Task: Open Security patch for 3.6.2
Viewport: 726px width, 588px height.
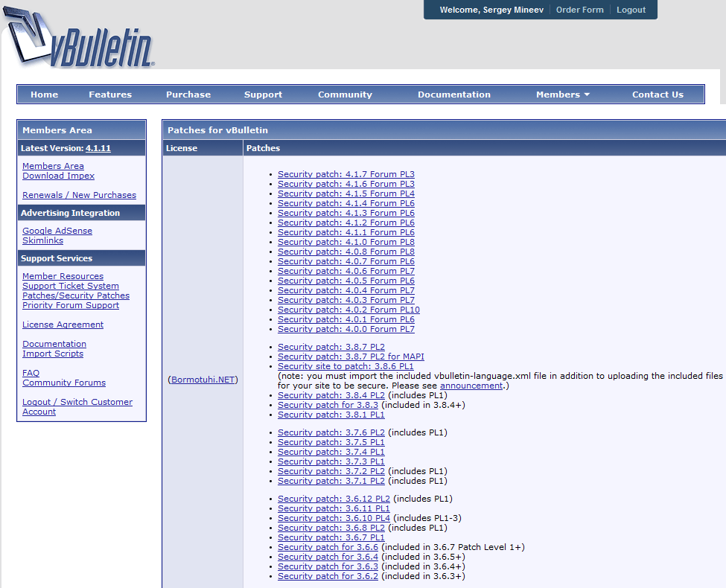Action: (x=328, y=577)
